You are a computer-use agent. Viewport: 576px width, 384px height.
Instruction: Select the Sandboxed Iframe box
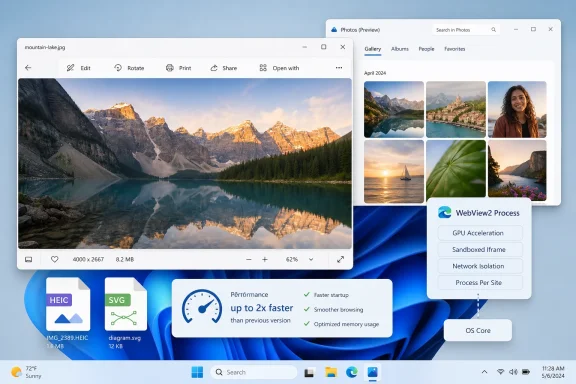tap(480, 250)
